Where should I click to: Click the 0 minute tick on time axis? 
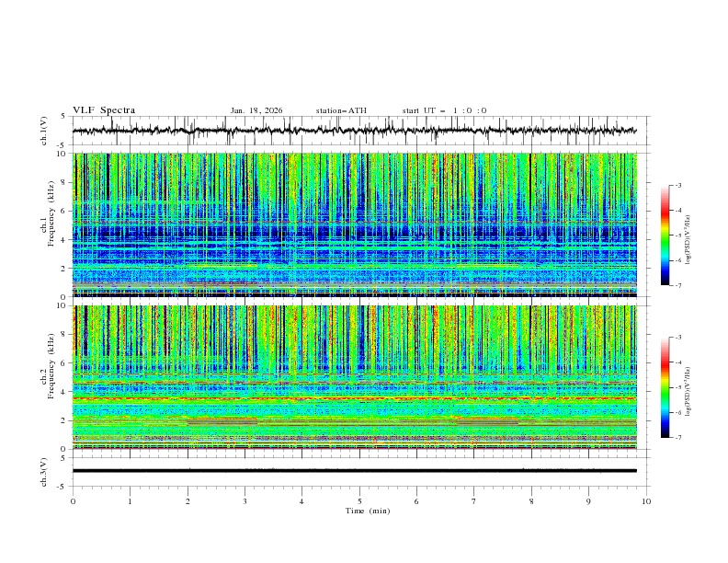[73, 501]
